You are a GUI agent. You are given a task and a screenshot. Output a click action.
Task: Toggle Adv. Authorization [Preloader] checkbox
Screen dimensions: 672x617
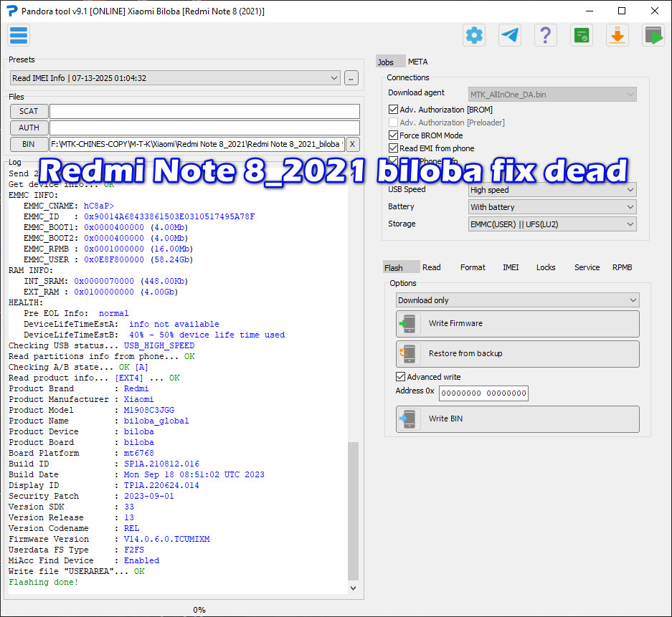coord(393,123)
